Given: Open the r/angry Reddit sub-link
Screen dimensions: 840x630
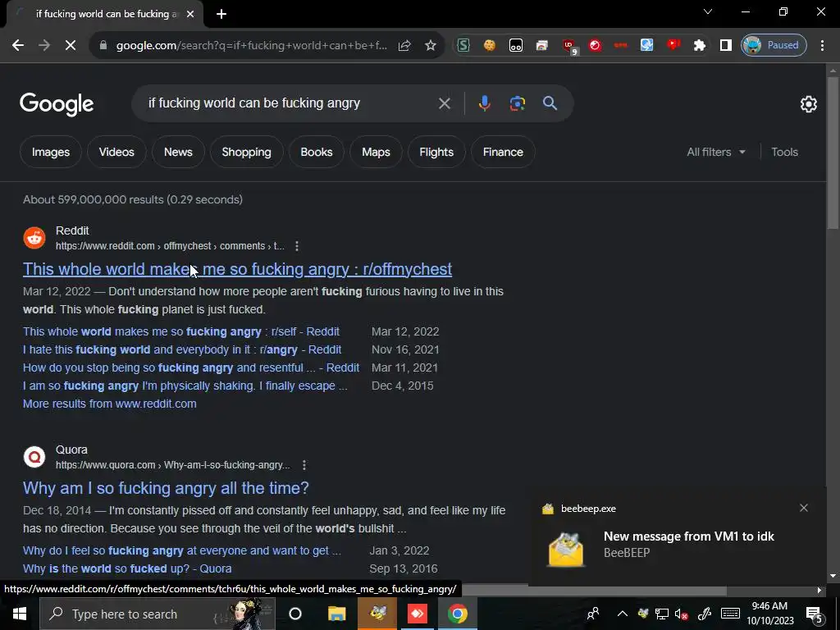Looking at the screenshot, I should coord(182,349).
